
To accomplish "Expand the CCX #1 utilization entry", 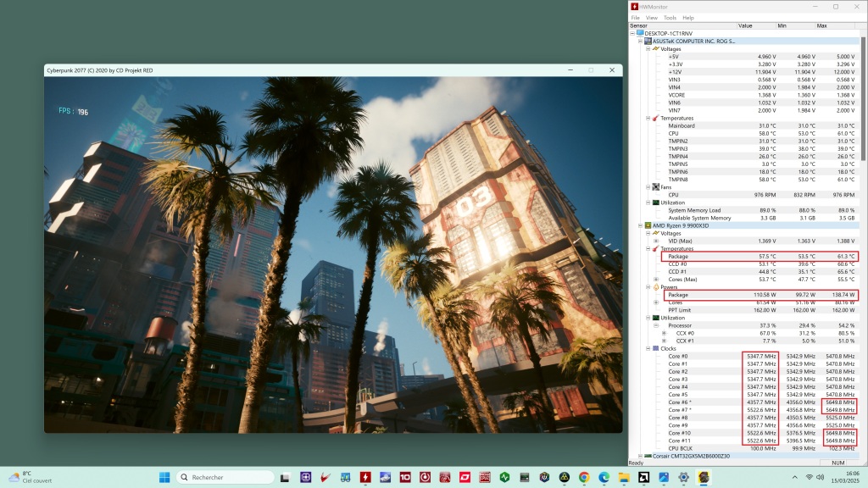I will click(x=664, y=341).
